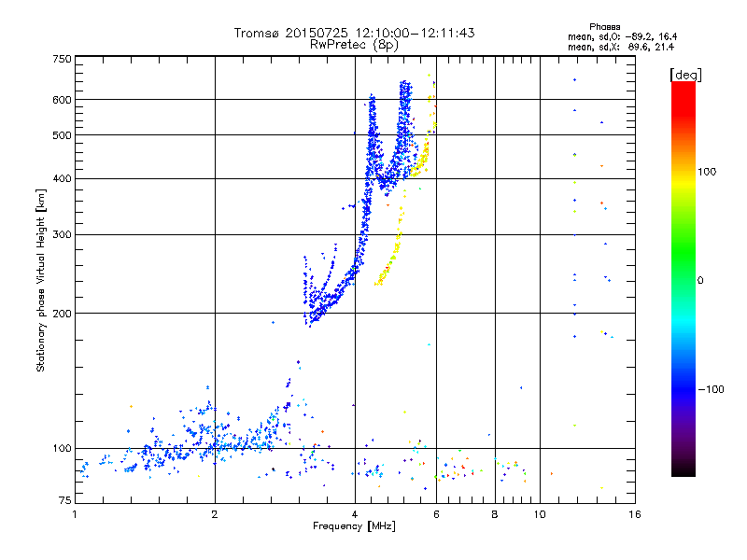Screen dimensions: 747x560
Task: Click the 'mean, sd,X: 89.6, 21.4' text
Action: point(621,47)
